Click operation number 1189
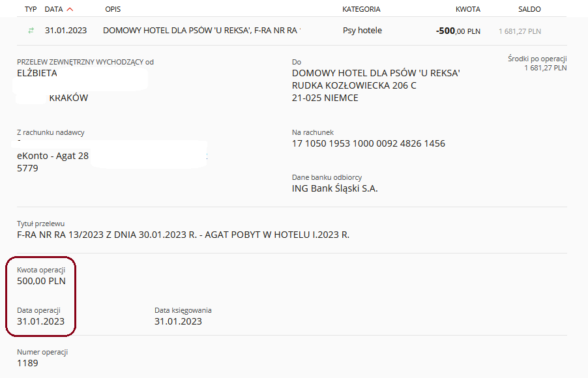 point(27,363)
